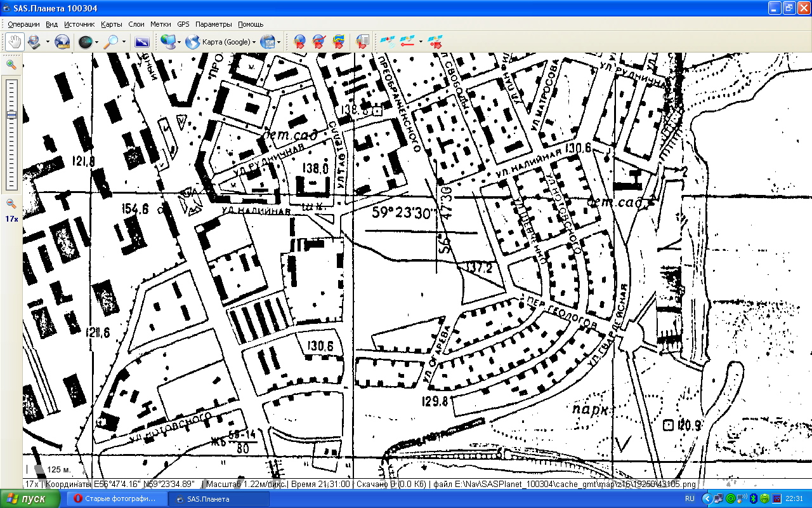The image size is (812, 508).
Task: Expand the Карта (Google) map dropdown
Action: tap(254, 42)
